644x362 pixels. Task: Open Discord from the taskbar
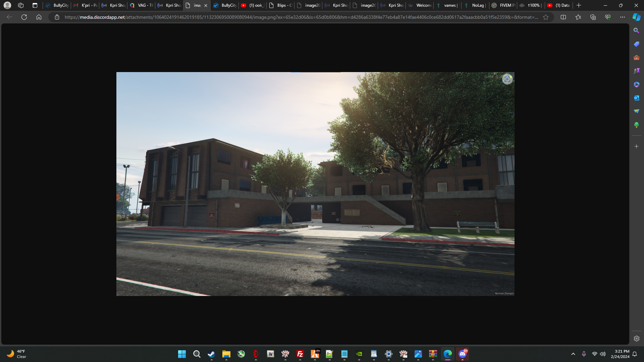tap(463, 354)
